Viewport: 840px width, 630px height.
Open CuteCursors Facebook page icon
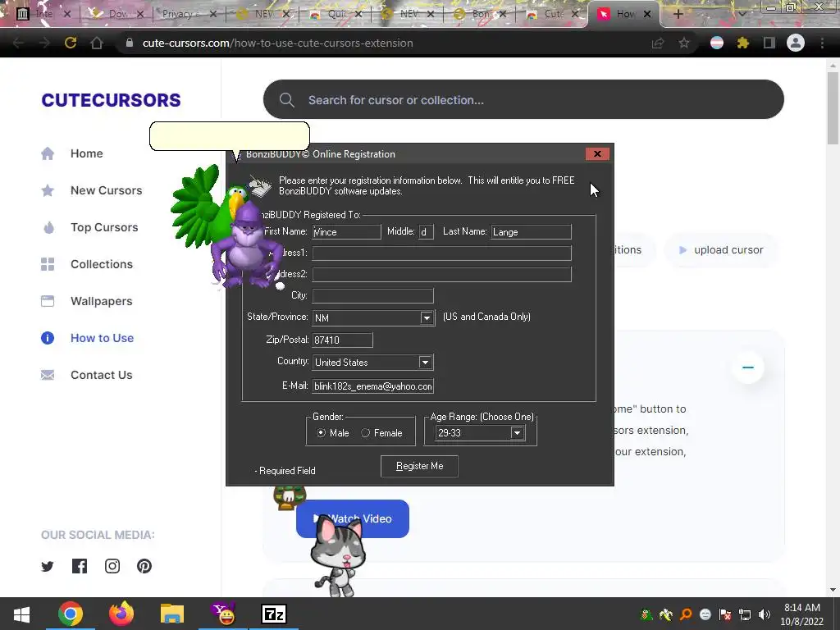pos(80,566)
